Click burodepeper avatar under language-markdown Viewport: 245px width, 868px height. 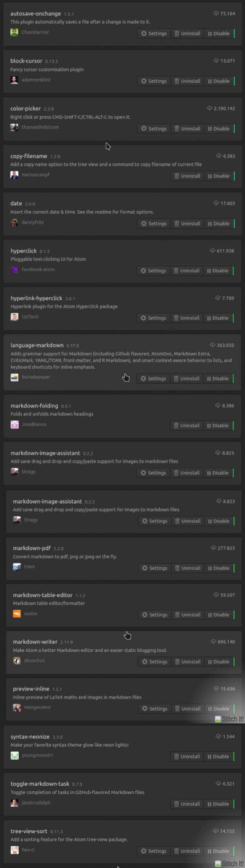click(15, 377)
